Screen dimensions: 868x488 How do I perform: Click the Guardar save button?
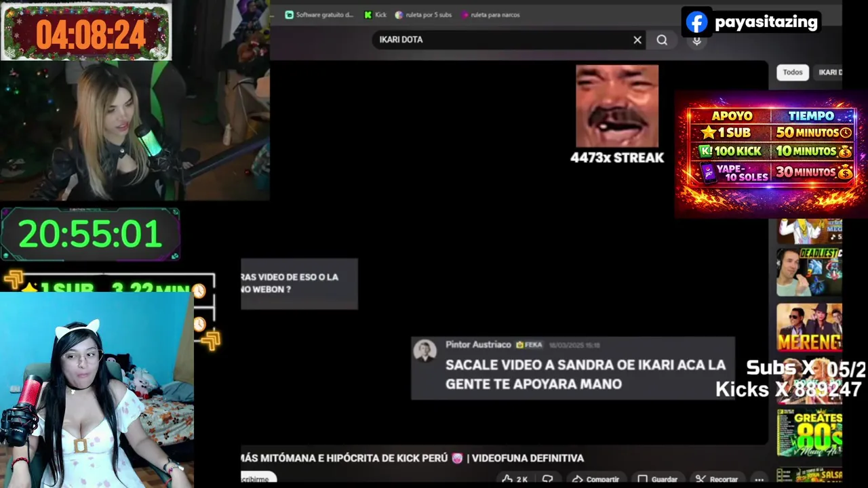pos(656,479)
